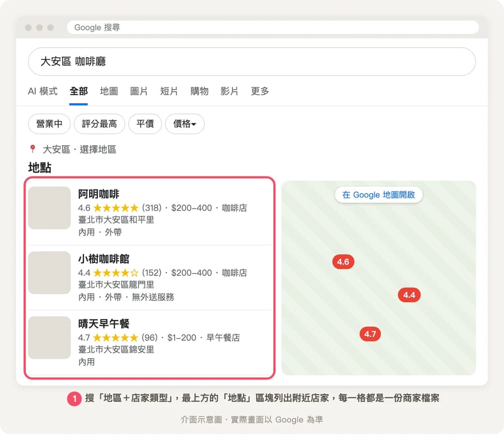Click the 4.7 rating map marker
This screenshot has width=504, height=435.
[x=370, y=334]
